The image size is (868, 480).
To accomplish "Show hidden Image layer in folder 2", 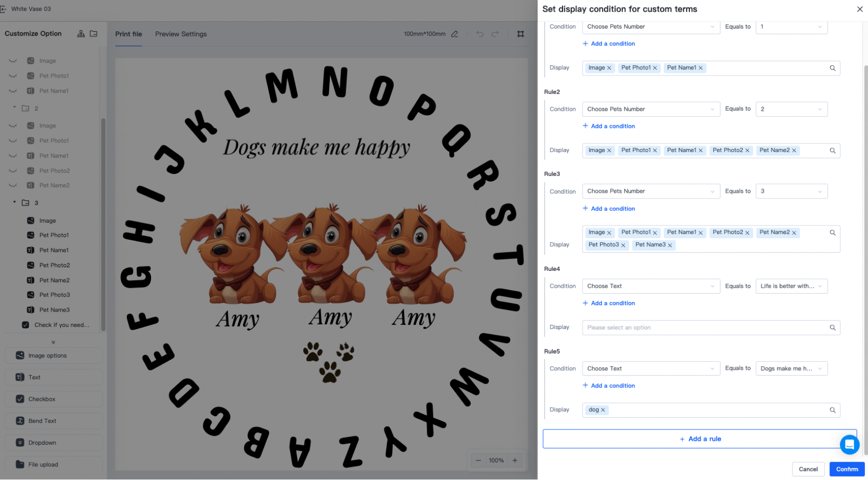I will (x=13, y=126).
